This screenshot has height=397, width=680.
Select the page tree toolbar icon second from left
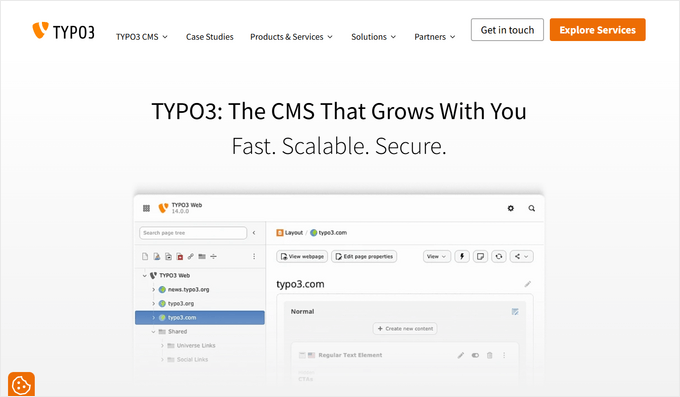[157, 256]
